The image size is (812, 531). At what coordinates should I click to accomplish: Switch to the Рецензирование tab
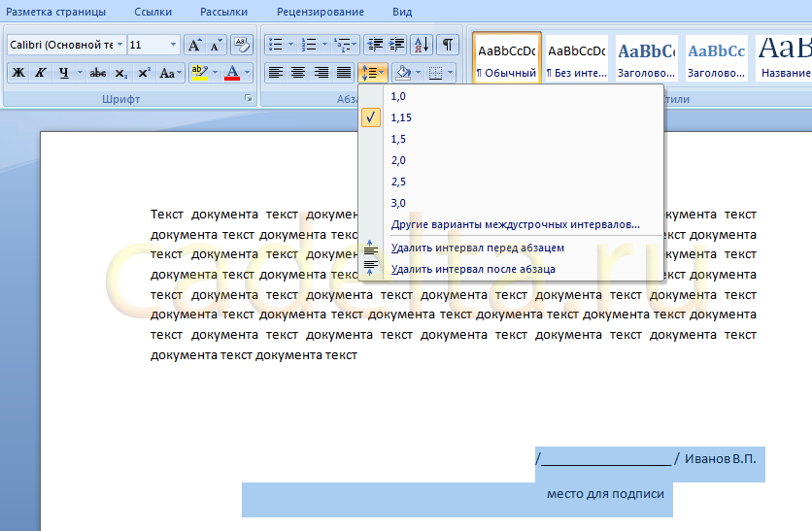[320, 12]
